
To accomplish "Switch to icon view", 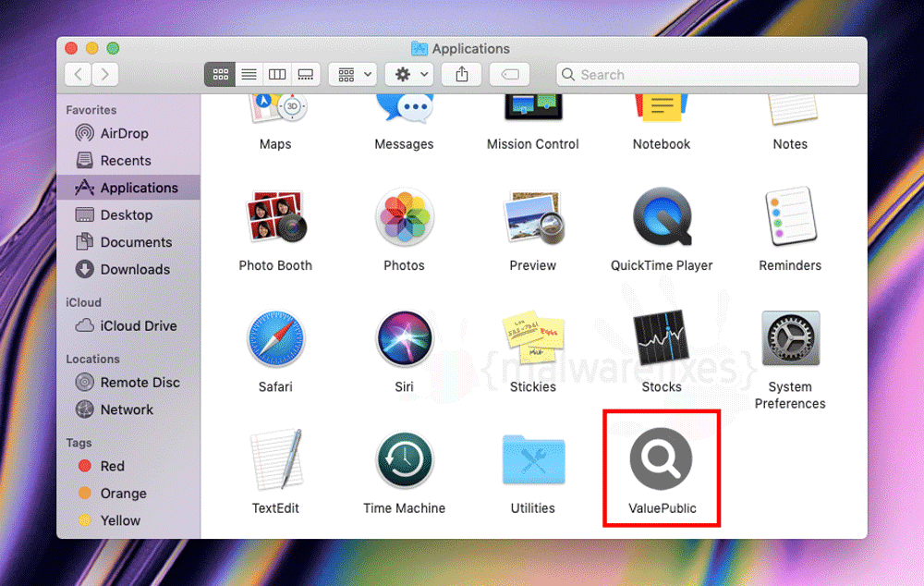I will [220, 74].
